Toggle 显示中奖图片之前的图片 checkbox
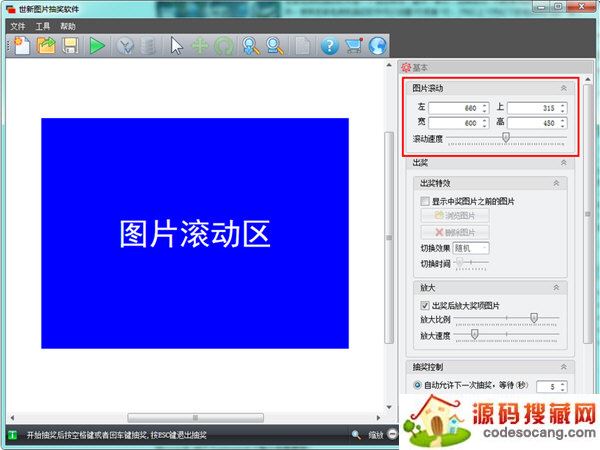 pos(425,201)
